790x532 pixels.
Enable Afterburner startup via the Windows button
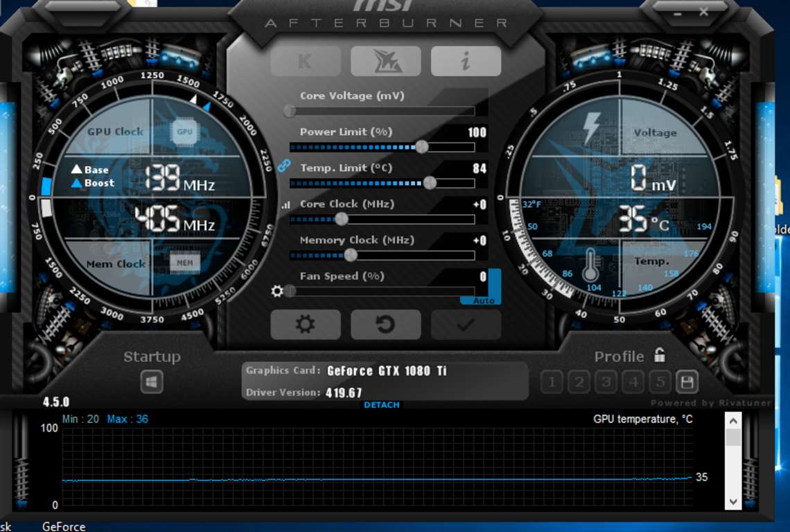point(152,380)
